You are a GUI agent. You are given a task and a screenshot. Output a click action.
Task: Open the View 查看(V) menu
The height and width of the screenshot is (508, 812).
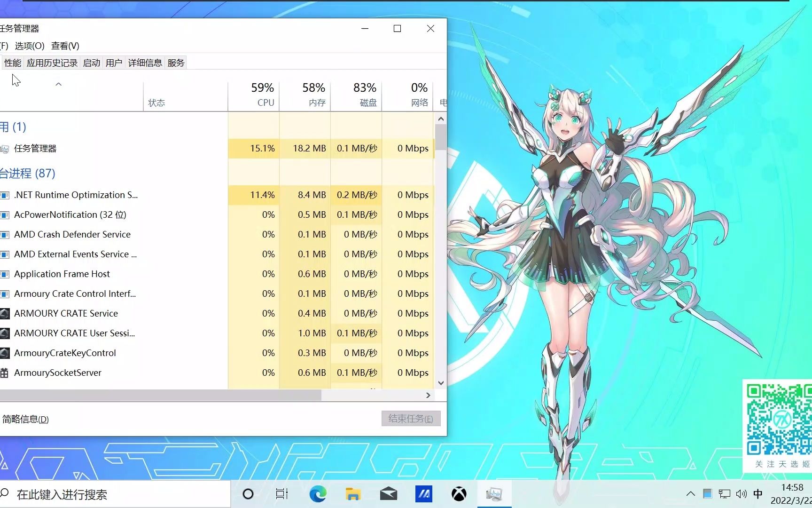pos(65,46)
